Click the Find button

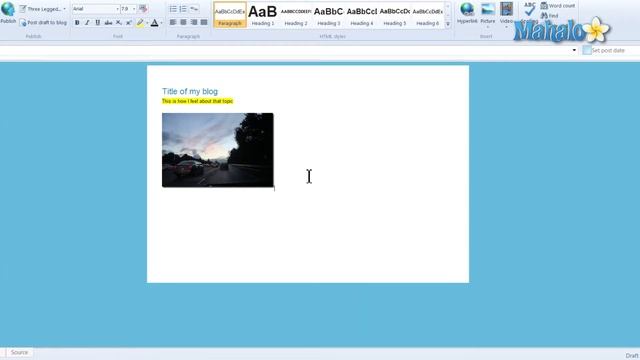pos(549,16)
